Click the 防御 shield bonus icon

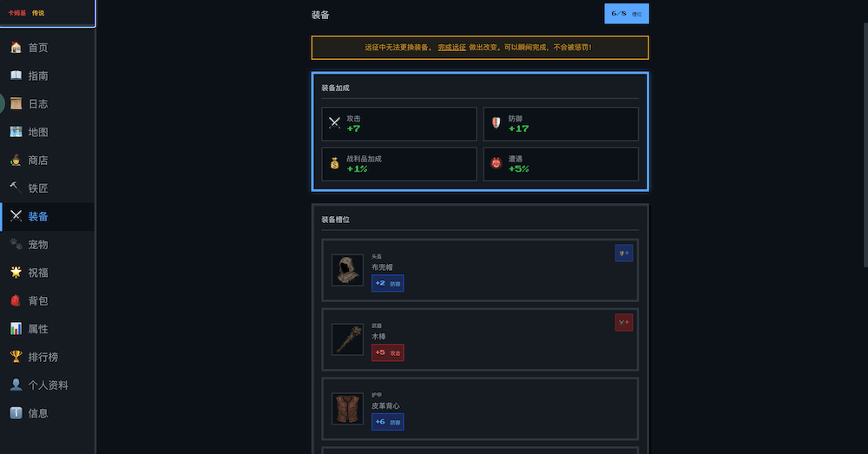tap(496, 123)
